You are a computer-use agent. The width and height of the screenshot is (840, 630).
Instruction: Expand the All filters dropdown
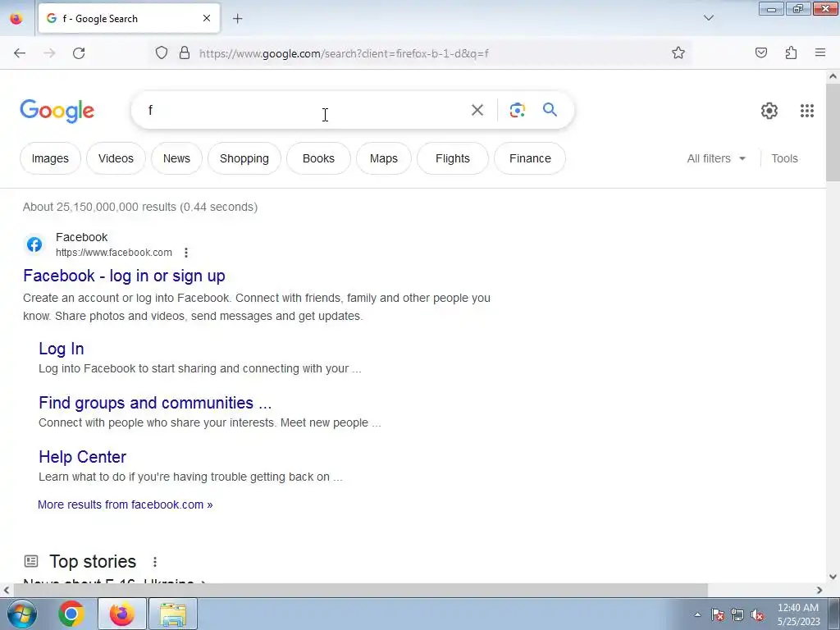click(x=716, y=158)
